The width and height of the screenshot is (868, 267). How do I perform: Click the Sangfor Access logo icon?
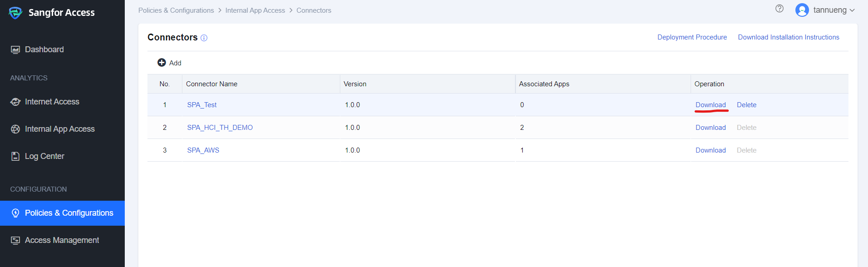pyautogui.click(x=15, y=13)
